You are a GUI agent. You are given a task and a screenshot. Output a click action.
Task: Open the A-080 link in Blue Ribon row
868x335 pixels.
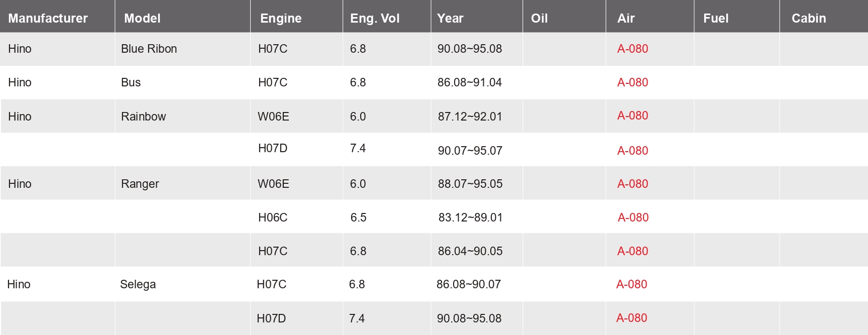(632, 49)
